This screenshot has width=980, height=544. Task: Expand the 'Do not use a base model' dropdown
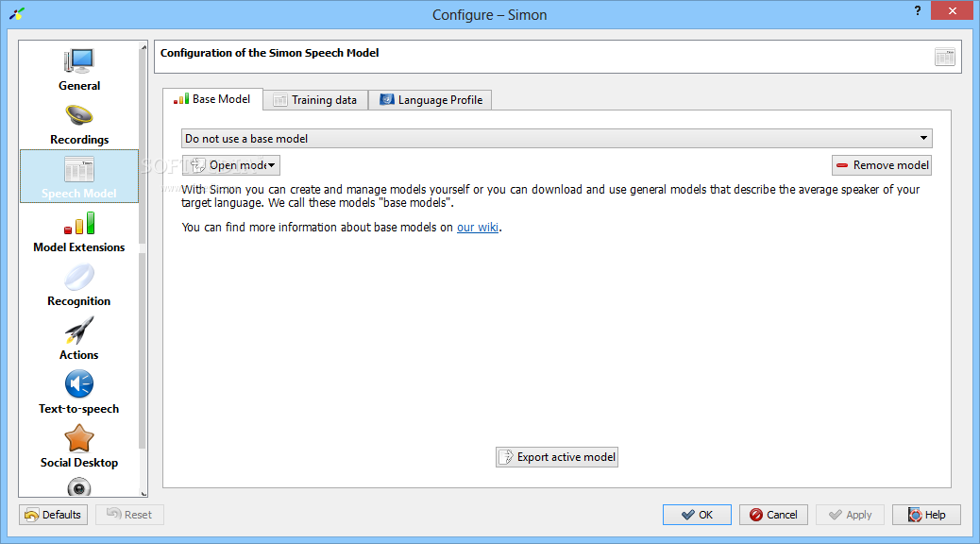(556, 138)
